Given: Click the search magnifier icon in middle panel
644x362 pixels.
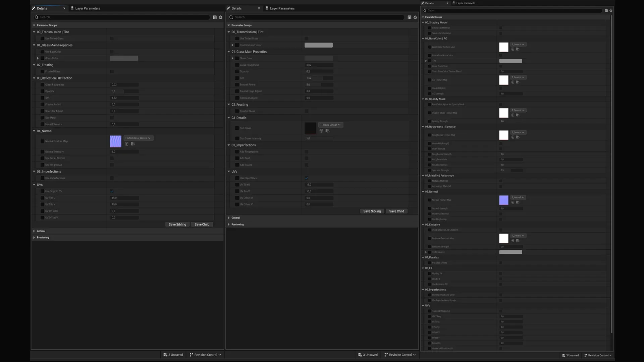Looking at the screenshot, I should coord(231,17).
